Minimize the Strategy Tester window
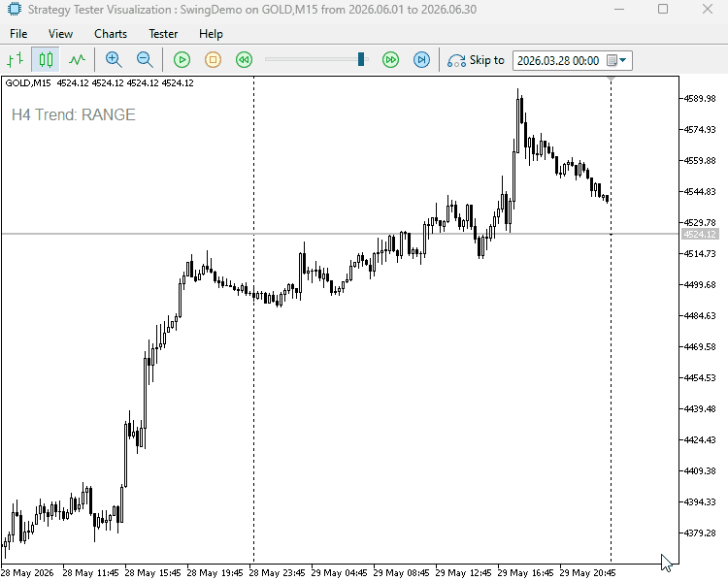The height and width of the screenshot is (581, 728). coord(619,9)
